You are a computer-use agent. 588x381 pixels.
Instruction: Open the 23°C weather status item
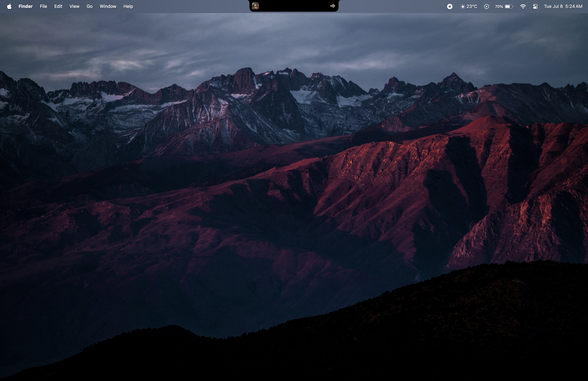click(x=469, y=6)
